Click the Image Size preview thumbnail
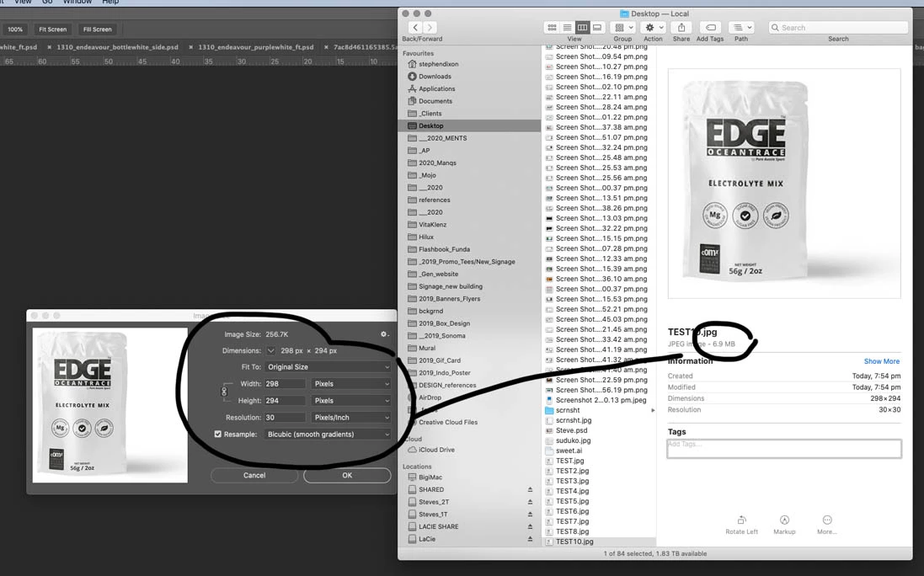This screenshot has width=924, height=576. click(x=110, y=405)
